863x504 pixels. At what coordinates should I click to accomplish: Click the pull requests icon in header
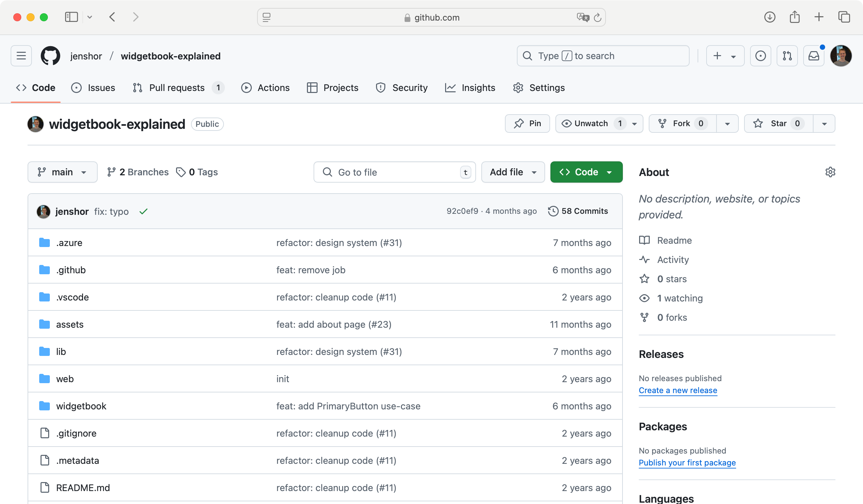(787, 56)
